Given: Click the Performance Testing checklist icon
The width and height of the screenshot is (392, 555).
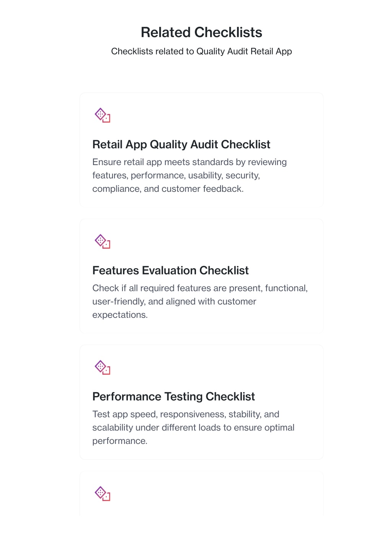Looking at the screenshot, I should point(103,367).
